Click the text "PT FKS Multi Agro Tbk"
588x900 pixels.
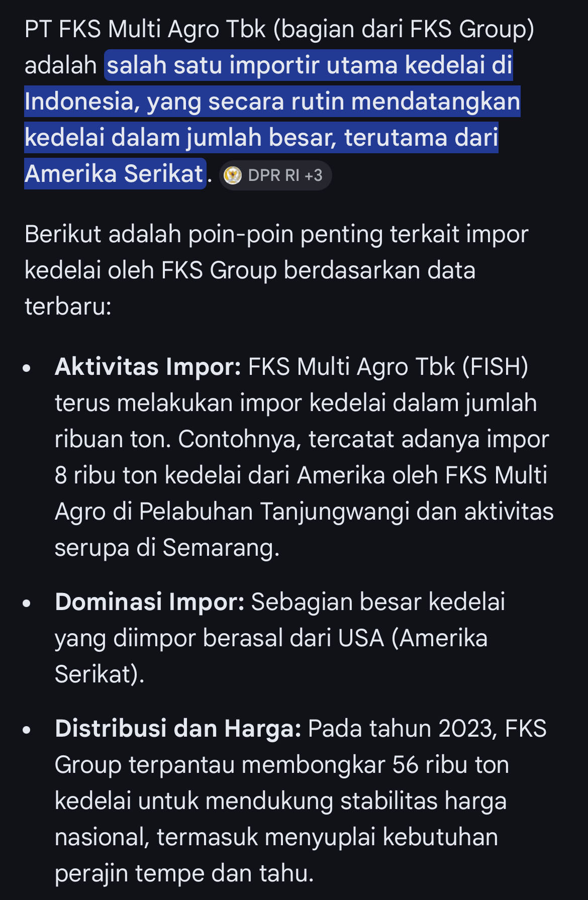[145, 29]
